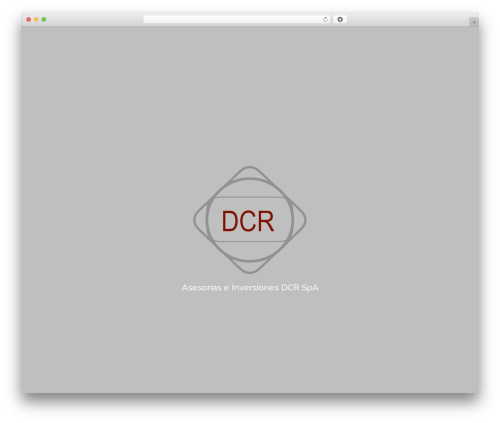Open the round extension icon beside address bar
The width and height of the screenshot is (500, 423).
(340, 19)
